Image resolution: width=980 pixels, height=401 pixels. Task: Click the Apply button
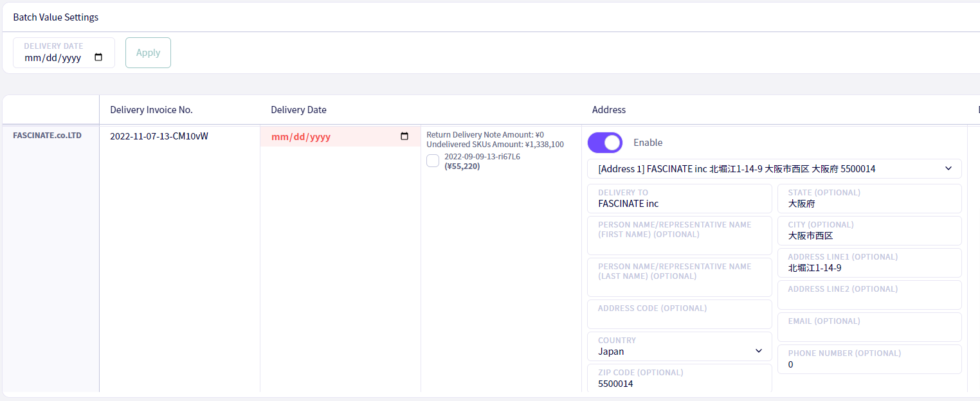click(148, 53)
